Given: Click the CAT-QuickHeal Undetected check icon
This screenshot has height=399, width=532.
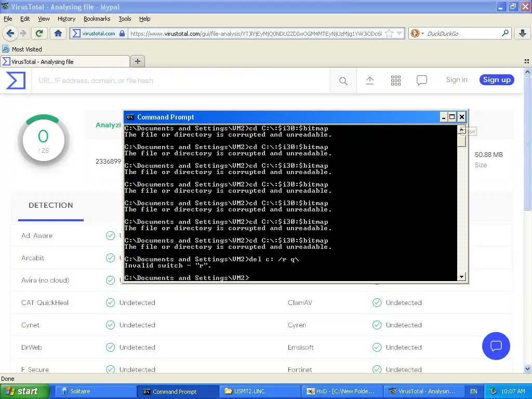Looking at the screenshot, I should (110, 303).
